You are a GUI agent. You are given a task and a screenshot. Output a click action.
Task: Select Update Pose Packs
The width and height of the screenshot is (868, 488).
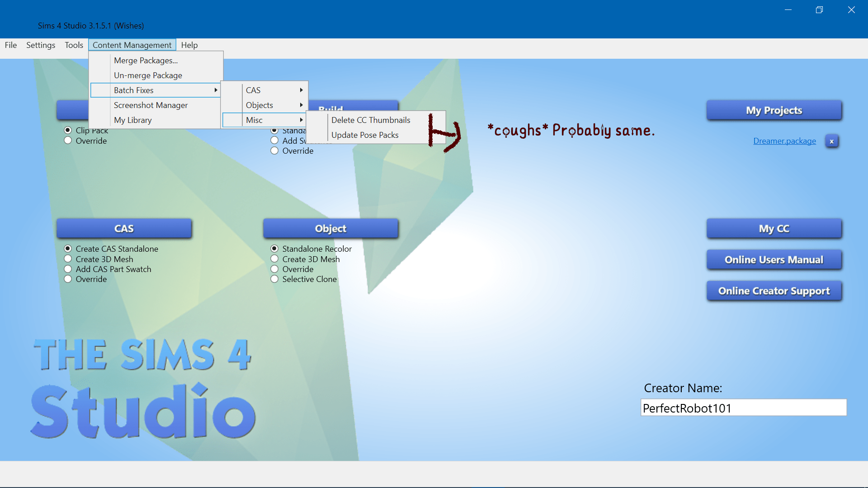click(365, 135)
